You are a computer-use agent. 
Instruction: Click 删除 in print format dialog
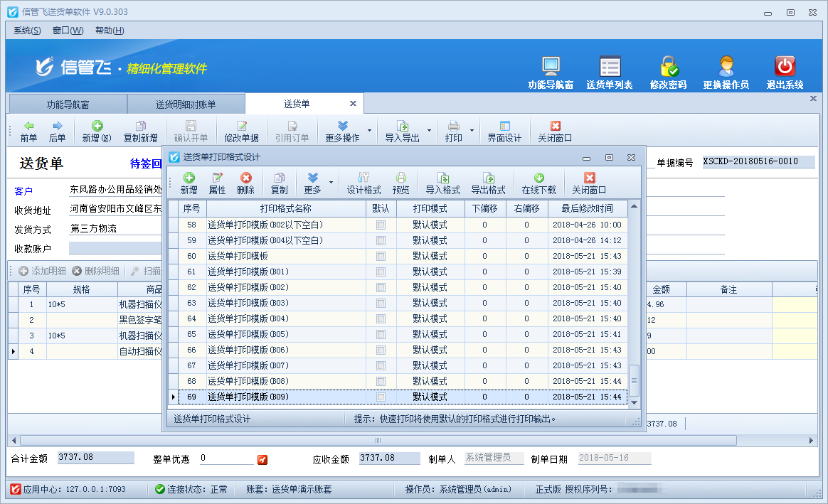pos(245,183)
